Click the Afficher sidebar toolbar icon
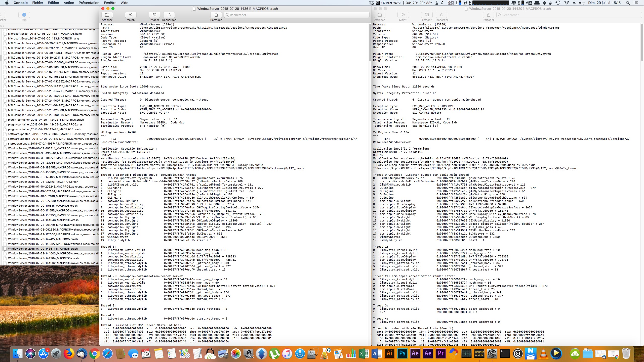The image size is (644, 362). click(107, 15)
